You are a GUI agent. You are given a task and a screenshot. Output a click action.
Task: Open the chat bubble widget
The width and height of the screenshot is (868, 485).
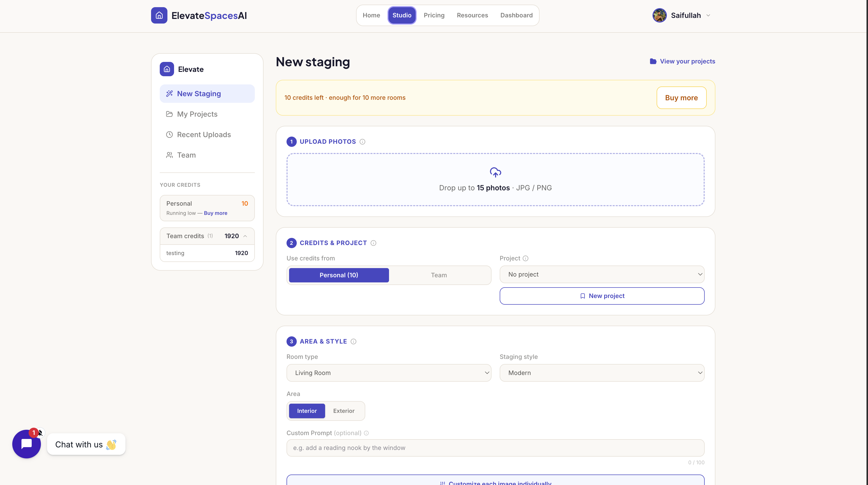click(27, 444)
